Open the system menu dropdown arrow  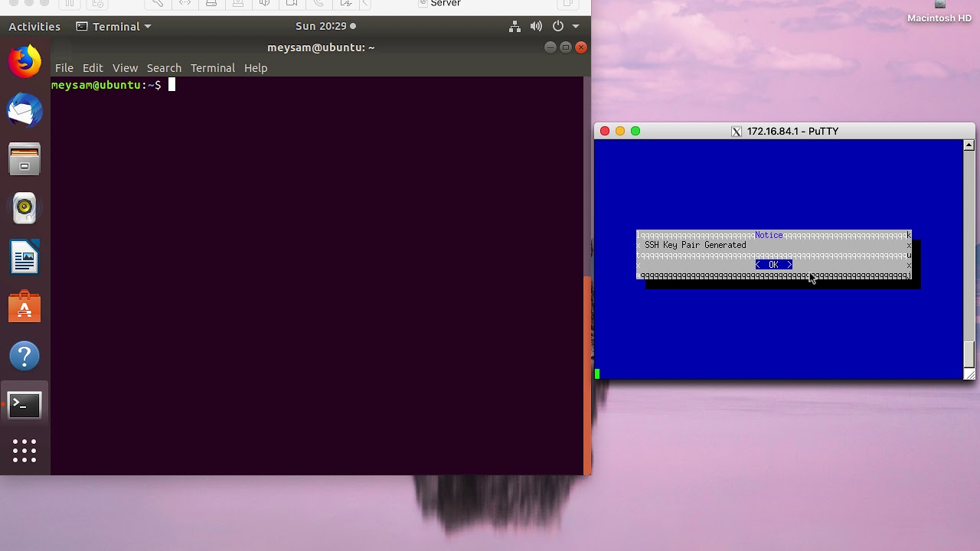coord(576,26)
